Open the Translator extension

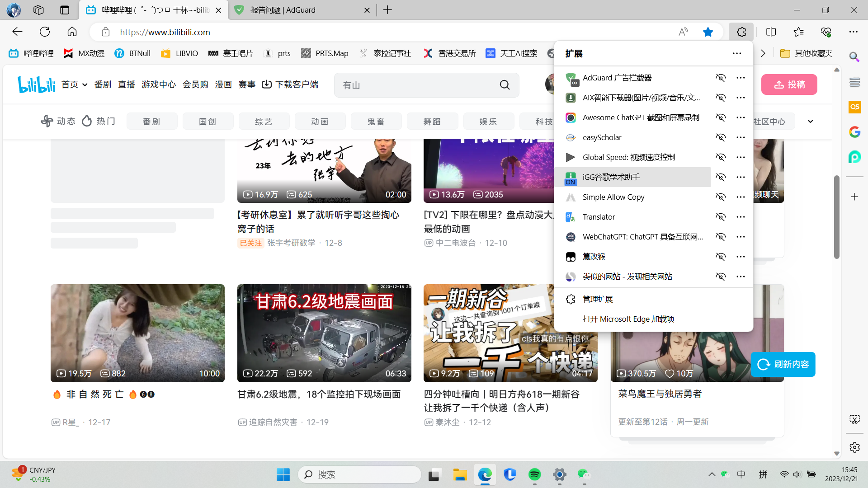pyautogui.click(x=599, y=216)
